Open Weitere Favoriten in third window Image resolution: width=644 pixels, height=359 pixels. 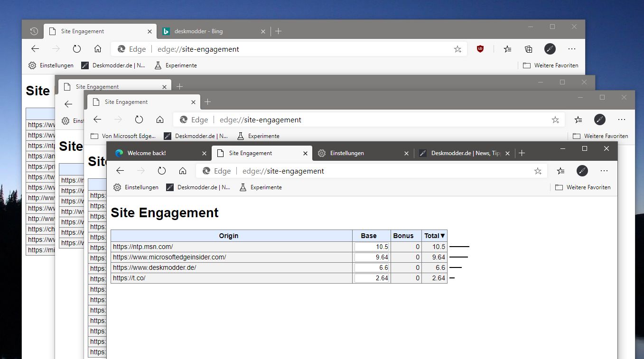(x=600, y=136)
